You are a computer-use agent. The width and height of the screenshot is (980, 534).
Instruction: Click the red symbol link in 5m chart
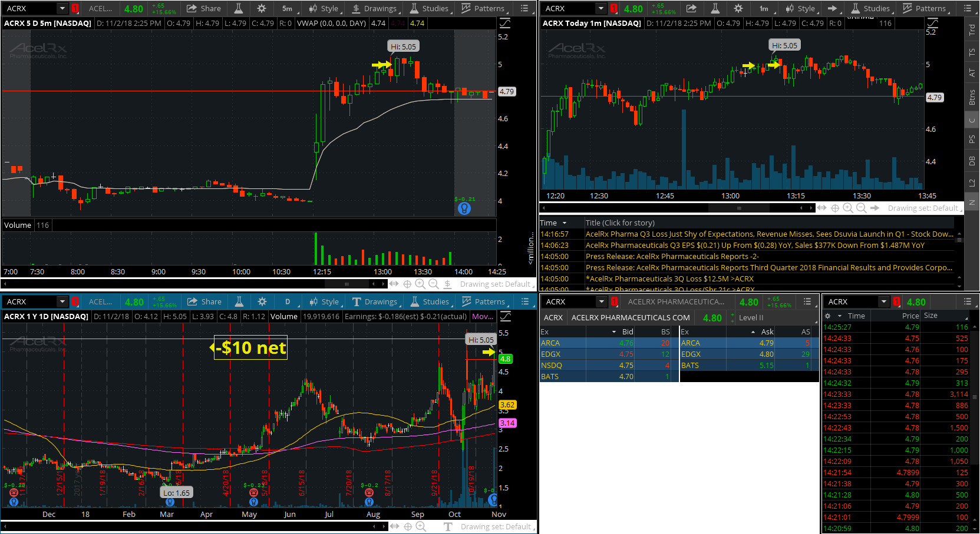click(x=75, y=8)
